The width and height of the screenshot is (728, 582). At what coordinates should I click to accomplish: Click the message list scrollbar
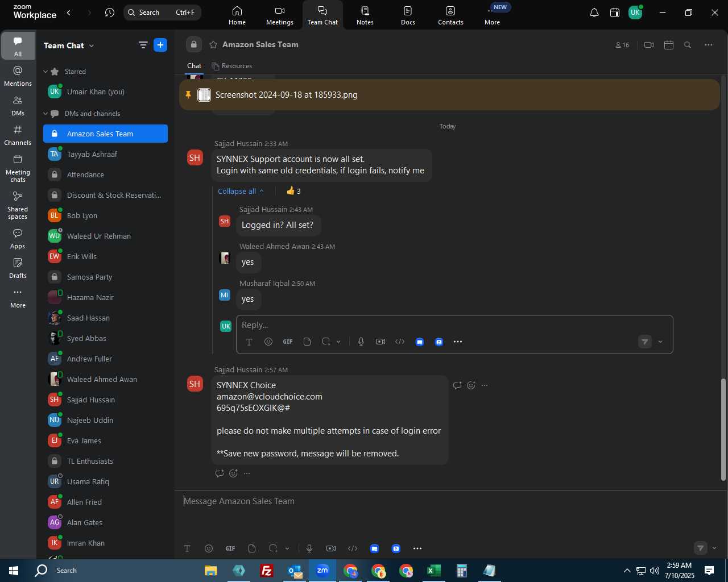tap(723, 429)
